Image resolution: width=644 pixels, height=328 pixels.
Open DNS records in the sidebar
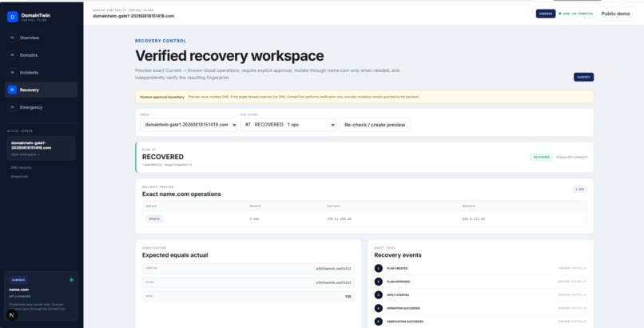21,168
